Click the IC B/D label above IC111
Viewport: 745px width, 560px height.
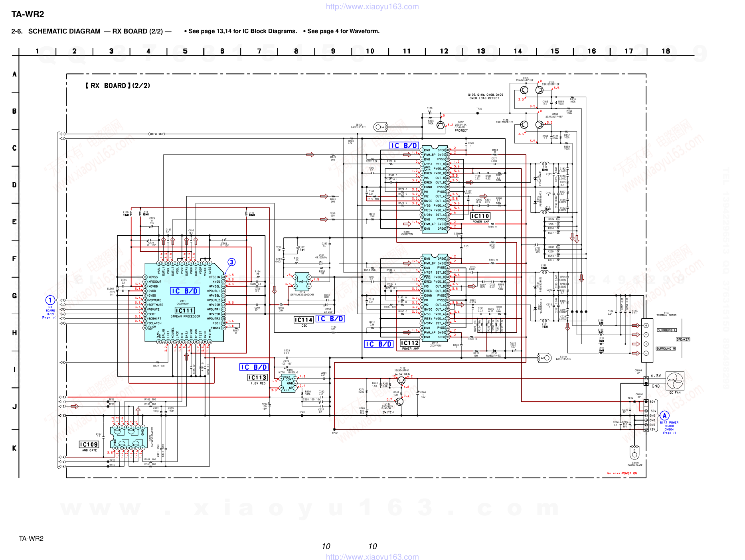tap(185, 291)
